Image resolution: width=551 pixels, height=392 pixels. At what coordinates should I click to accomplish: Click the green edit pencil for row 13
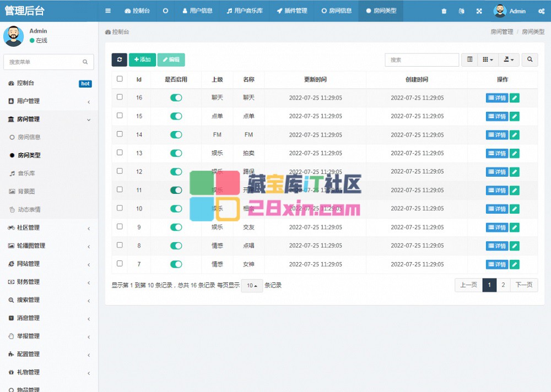(x=515, y=153)
